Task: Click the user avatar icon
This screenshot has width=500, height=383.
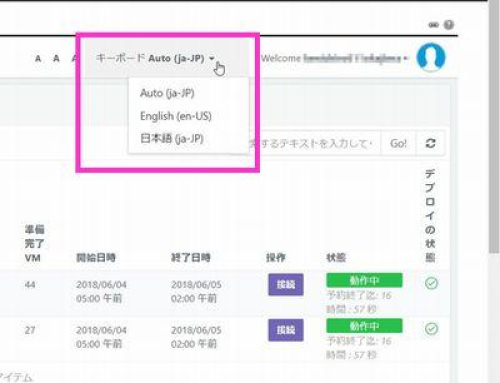Action: (431, 57)
